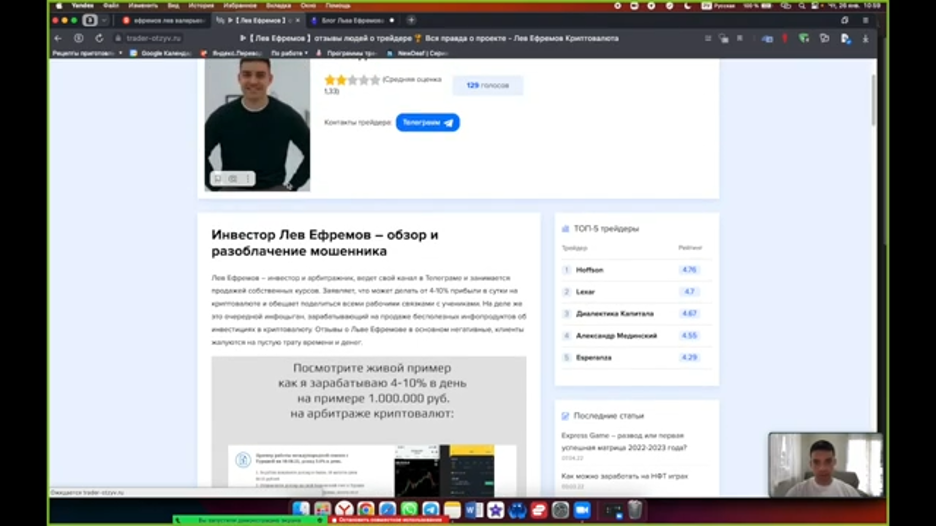Click the bookmark icon in the toolbar
Image resolution: width=936 pixels, height=526 pixels.
pos(740,38)
